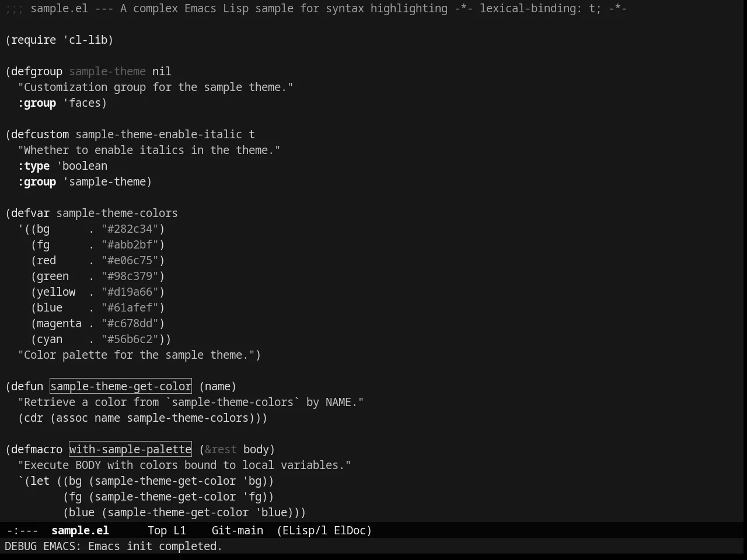
Task: Click the L1 line number indicator
Action: [180, 530]
